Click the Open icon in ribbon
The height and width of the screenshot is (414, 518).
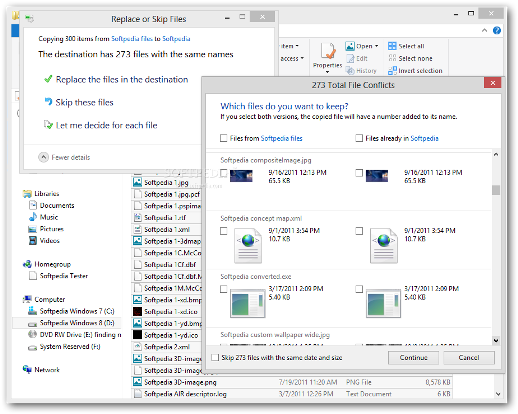coord(350,46)
